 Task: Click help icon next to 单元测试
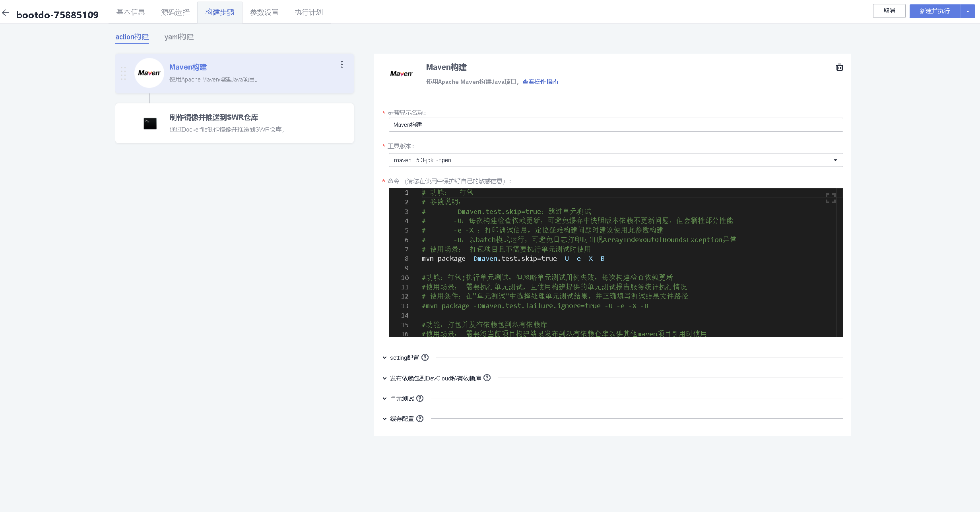[420, 398]
